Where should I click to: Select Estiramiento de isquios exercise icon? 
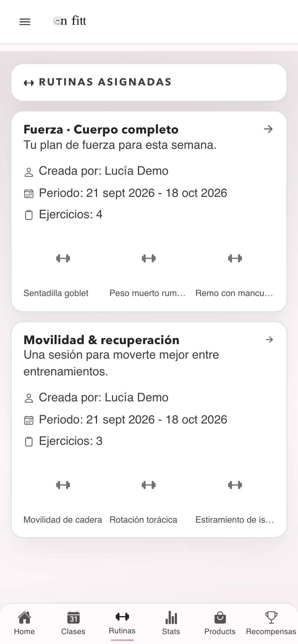[x=235, y=485]
